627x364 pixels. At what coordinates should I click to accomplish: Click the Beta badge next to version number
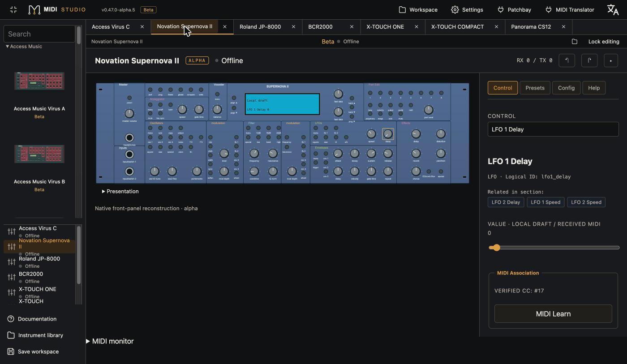coord(148,9)
